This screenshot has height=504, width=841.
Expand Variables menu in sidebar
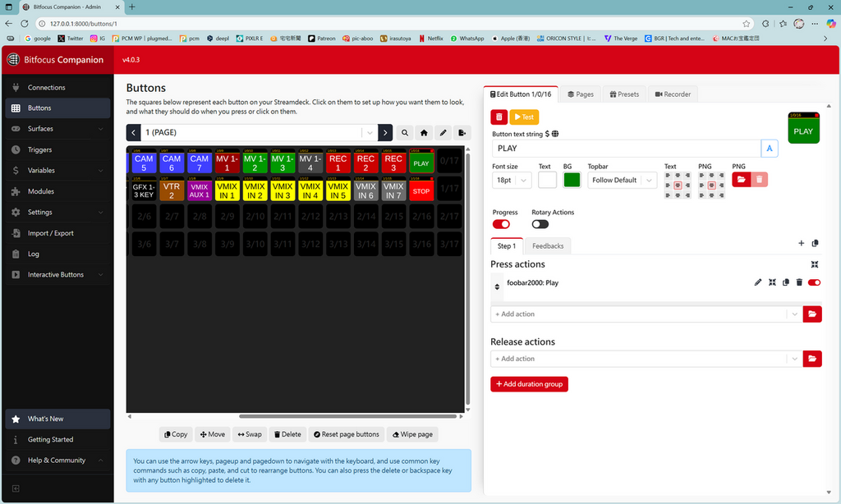(58, 171)
